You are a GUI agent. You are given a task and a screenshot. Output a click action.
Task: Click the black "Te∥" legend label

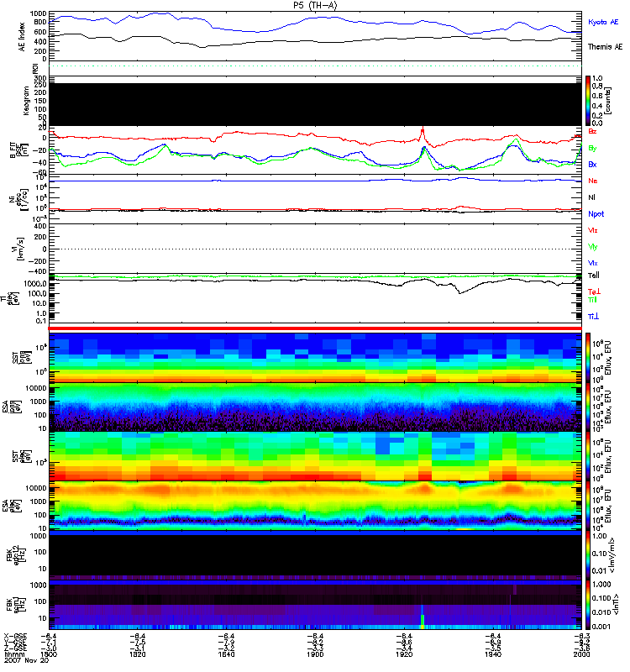(594, 276)
